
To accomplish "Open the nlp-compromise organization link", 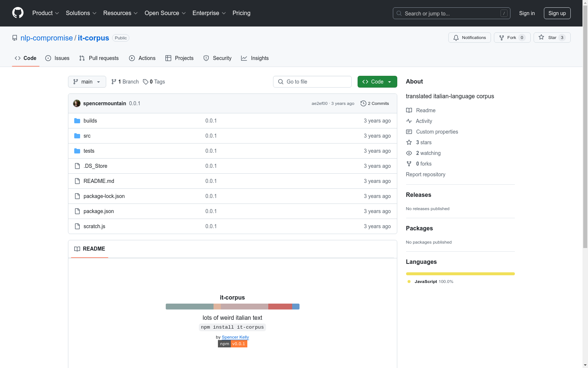I will (x=47, y=38).
